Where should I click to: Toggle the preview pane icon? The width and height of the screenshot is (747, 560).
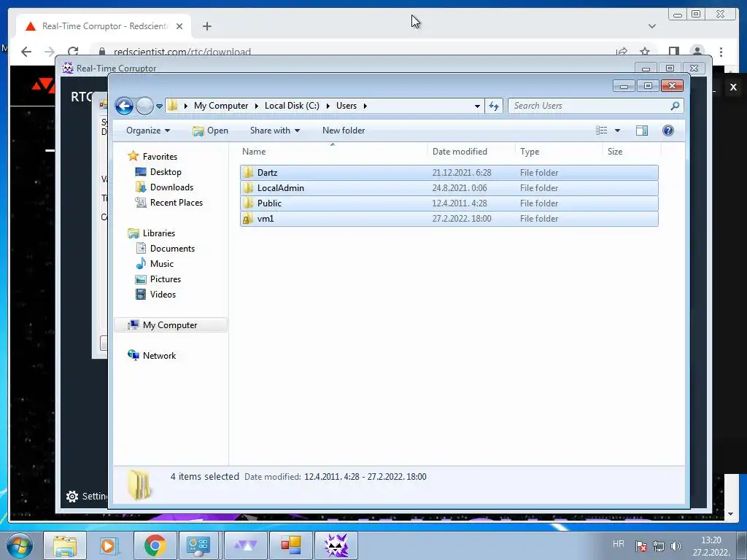coord(642,131)
